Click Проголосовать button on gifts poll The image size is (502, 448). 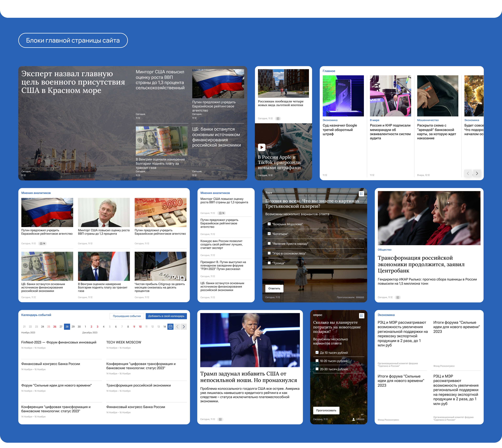[326, 410]
